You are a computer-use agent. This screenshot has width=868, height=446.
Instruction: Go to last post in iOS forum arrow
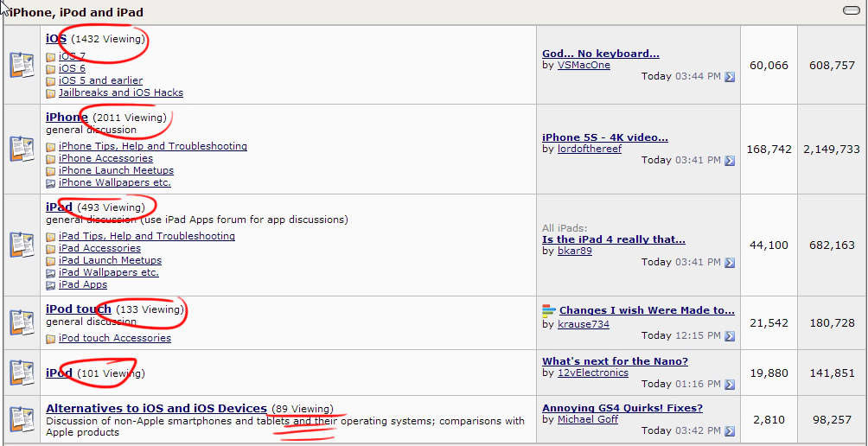[x=730, y=77]
